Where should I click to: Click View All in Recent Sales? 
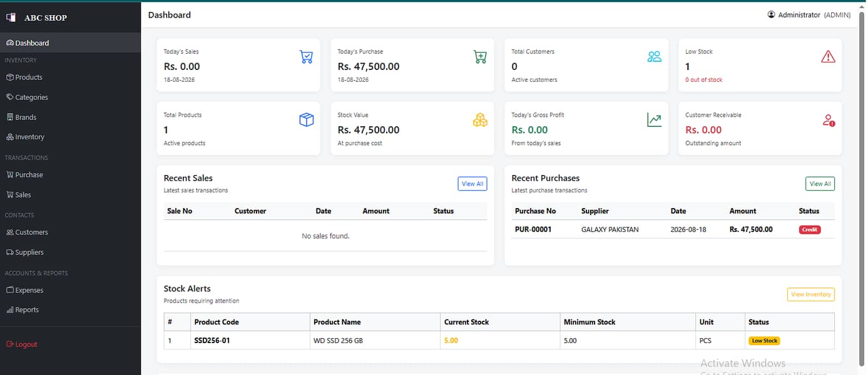tap(472, 184)
